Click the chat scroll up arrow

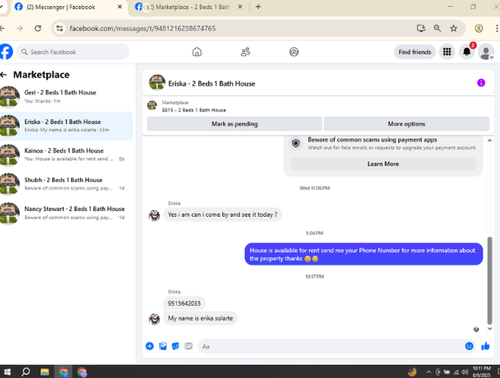pyautogui.click(x=489, y=140)
